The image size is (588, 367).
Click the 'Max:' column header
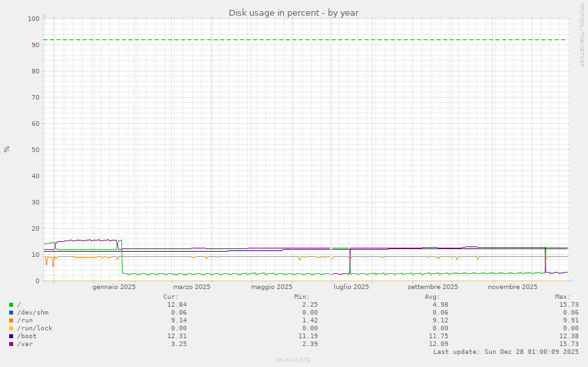[x=563, y=296]
